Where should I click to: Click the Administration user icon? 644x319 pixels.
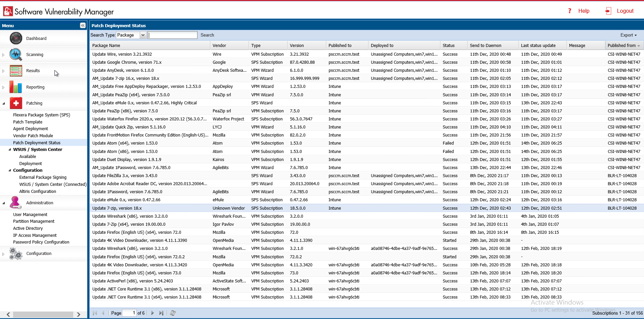(x=16, y=203)
